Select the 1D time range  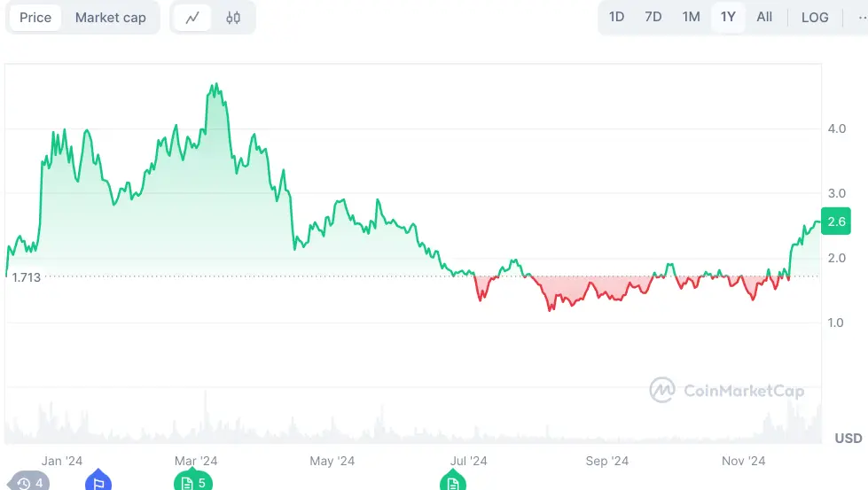[617, 17]
